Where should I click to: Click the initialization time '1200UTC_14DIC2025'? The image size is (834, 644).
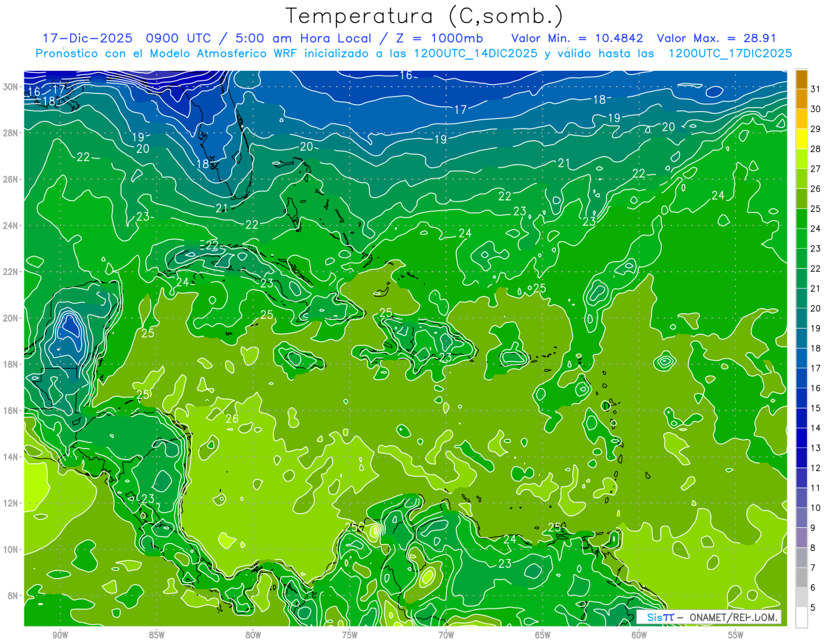point(475,53)
